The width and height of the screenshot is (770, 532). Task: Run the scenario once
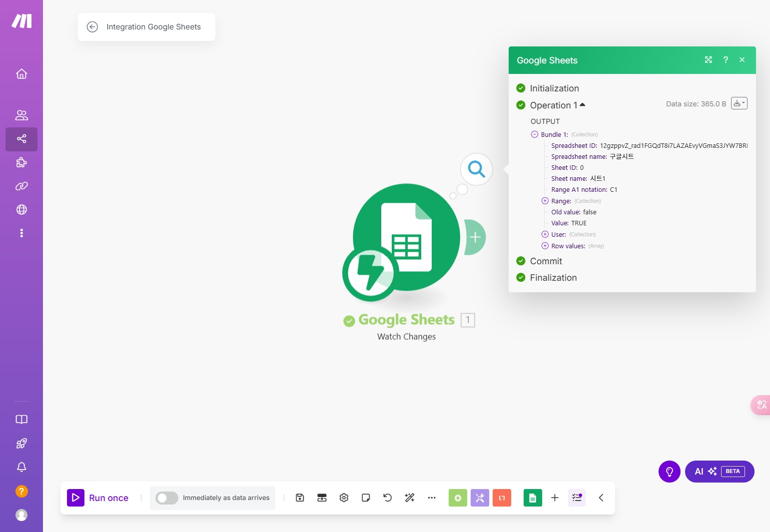[98, 498]
